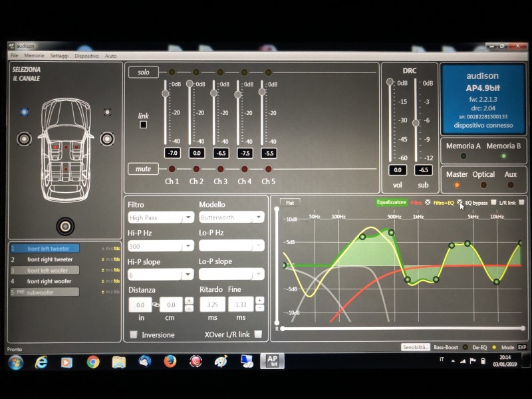Expand the Hi-P slope dropdown

161,275
